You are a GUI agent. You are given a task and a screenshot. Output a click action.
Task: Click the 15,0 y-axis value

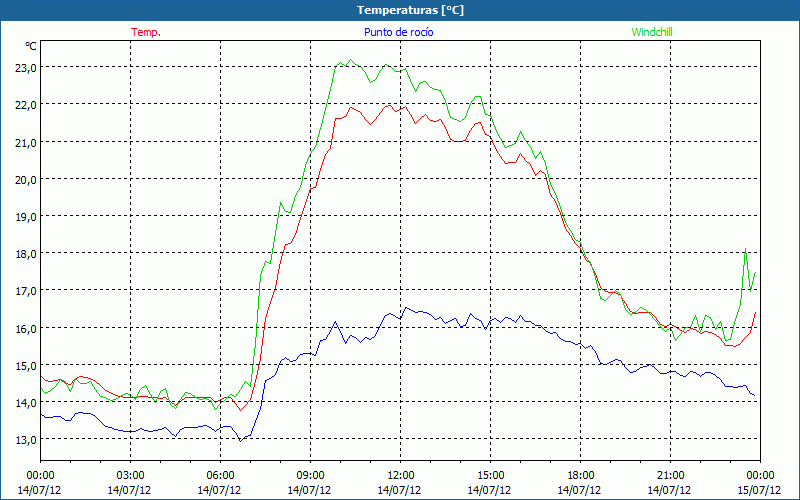coord(25,366)
